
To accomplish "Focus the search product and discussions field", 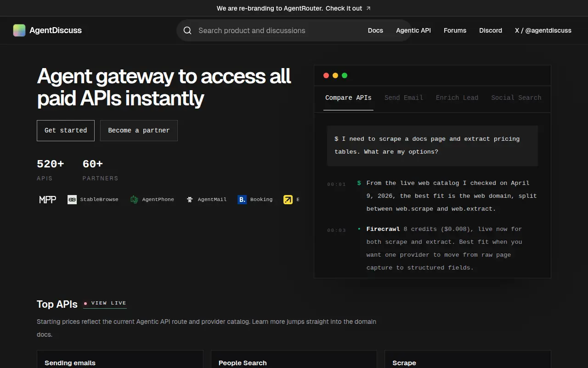I will (x=294, y=30).
